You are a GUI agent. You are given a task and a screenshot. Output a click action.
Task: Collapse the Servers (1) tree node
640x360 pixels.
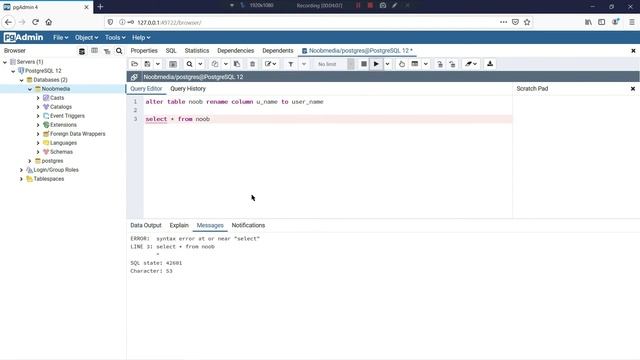(5, 62)
